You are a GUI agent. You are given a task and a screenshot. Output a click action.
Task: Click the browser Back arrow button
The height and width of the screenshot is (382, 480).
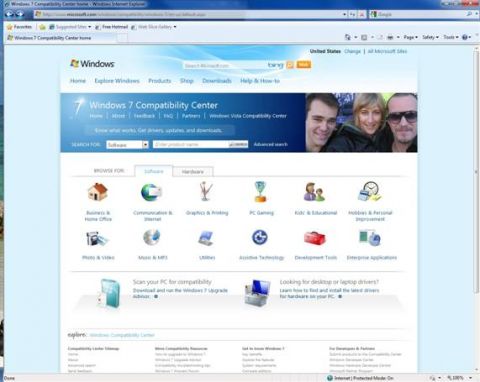pyautogui.click(x=9, y=14)
